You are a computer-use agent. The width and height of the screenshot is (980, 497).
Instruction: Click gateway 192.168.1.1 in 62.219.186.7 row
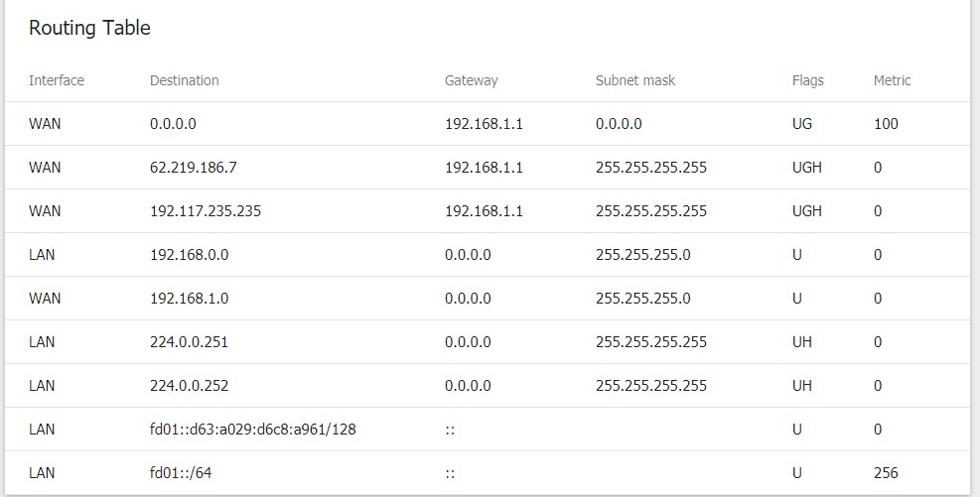tap(484, 168)
